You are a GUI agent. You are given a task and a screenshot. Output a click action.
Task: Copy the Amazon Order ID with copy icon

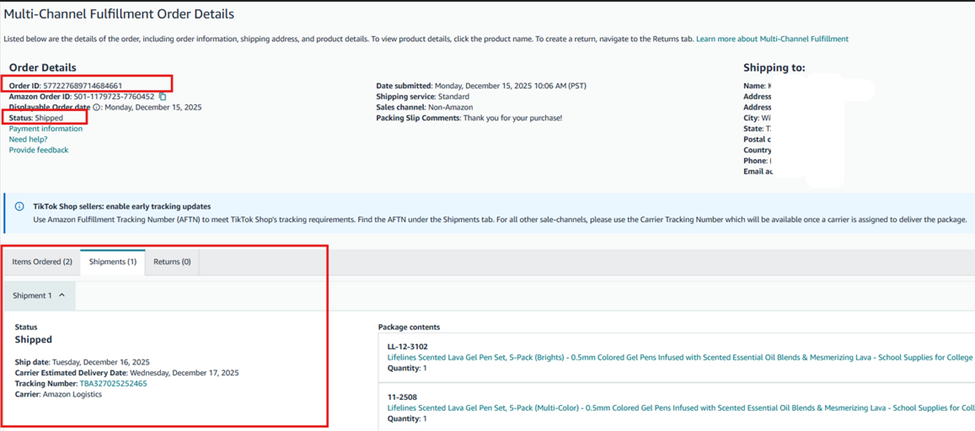click(163, 97)
